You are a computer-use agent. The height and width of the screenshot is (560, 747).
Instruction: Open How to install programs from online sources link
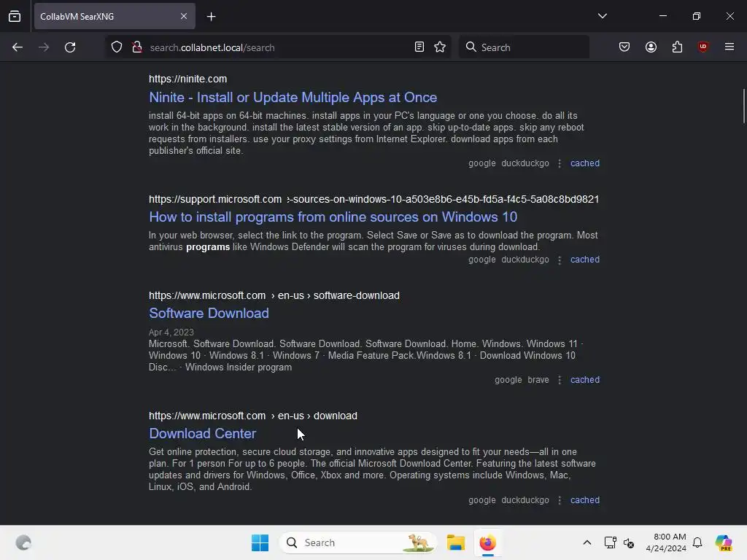[x=333, y=217]
